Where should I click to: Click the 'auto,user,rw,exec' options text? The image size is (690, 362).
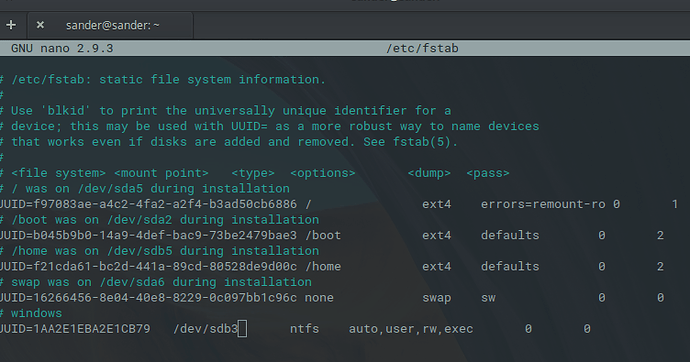[x=411, y=329]
